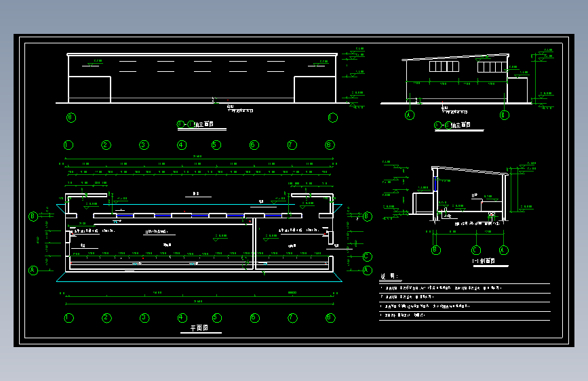The width and height of the screenshot is (588, 381).
Task: Select left door opening on front elevation
Action: (90, 89)
